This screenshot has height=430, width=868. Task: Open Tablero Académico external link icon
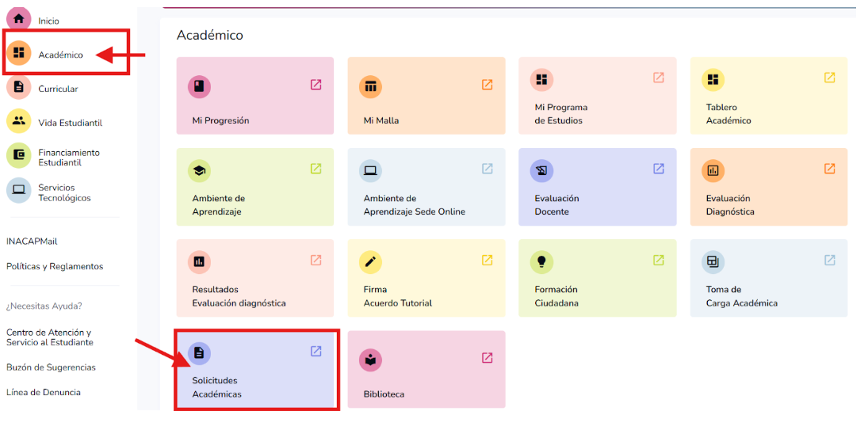point(829,78)
